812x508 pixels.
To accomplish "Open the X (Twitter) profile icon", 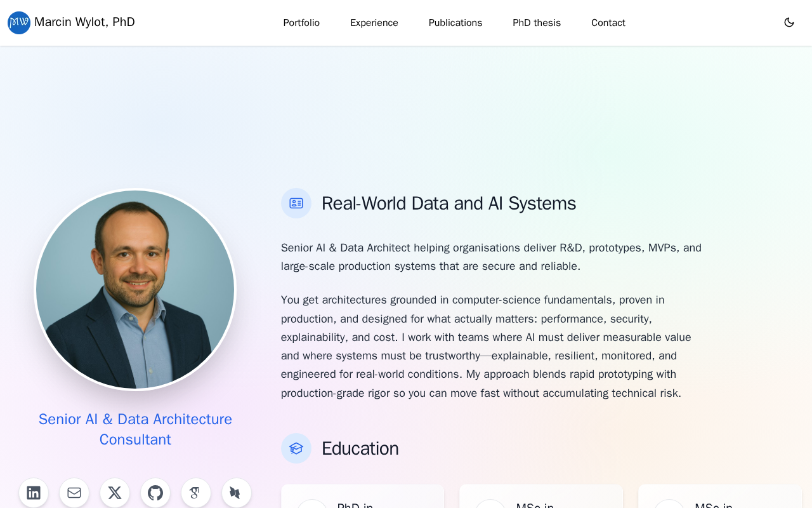I will (115, 493).
